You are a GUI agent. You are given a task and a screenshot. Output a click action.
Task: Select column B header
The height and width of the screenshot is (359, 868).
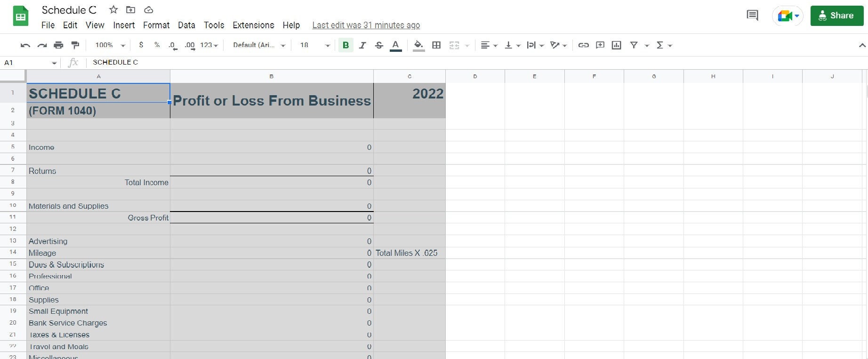(x=272, y=76)
